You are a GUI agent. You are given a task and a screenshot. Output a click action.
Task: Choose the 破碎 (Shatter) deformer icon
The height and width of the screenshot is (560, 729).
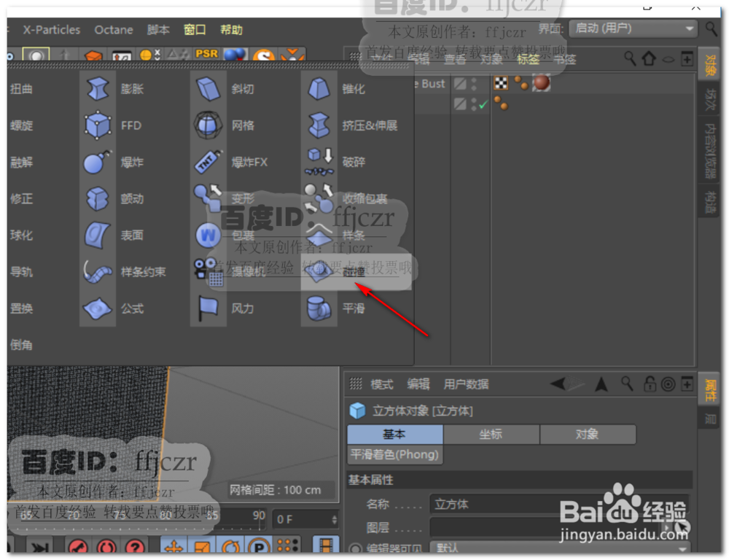(319, 162)
